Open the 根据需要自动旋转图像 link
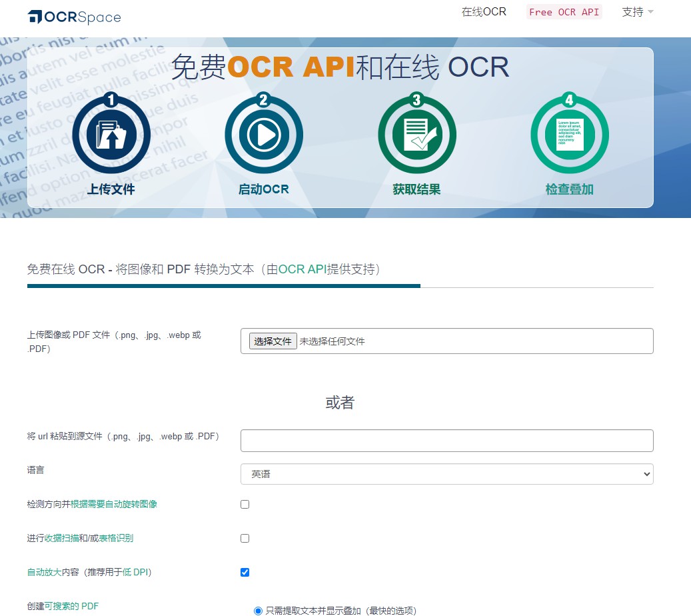 (x=114, y=504)
